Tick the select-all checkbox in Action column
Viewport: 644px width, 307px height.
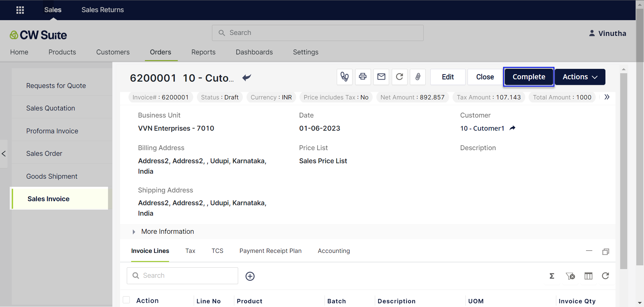pyautogui.click(x=126, y=300)
